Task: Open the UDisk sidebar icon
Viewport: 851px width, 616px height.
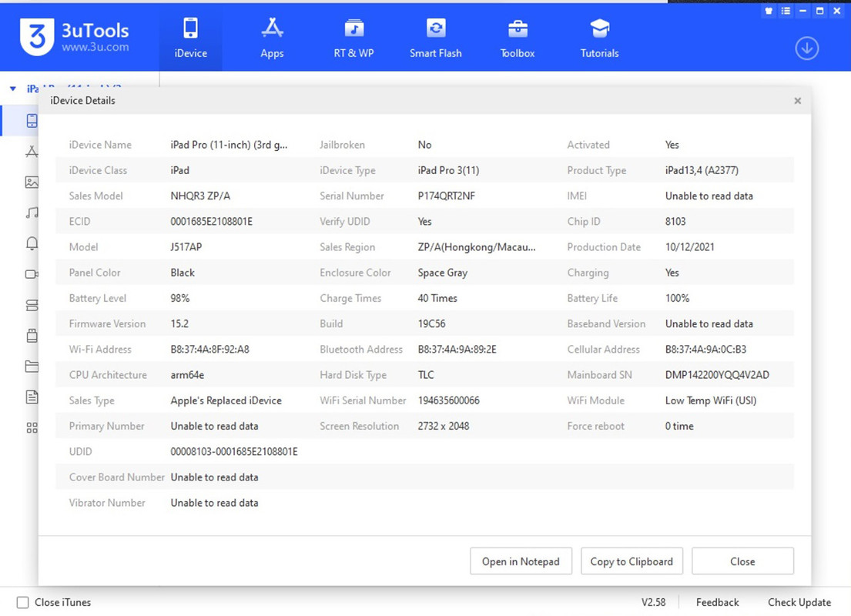Action: [32, 336]
